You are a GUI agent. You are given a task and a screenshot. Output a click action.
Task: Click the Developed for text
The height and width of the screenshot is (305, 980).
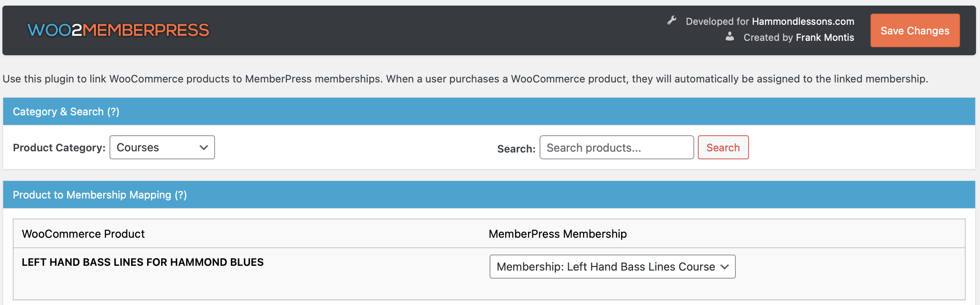[x=717, y=21]
